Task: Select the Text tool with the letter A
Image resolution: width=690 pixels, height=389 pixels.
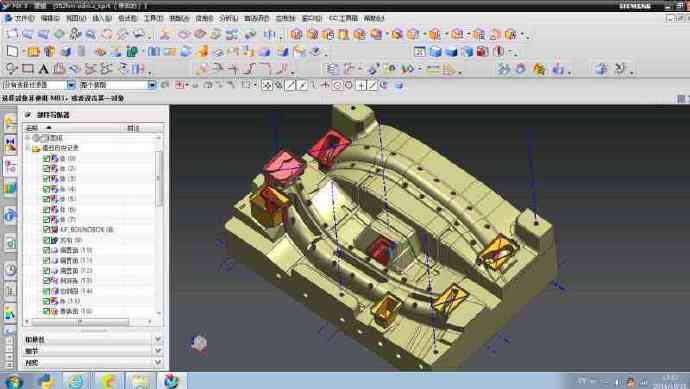Action: tap(43, 69)
